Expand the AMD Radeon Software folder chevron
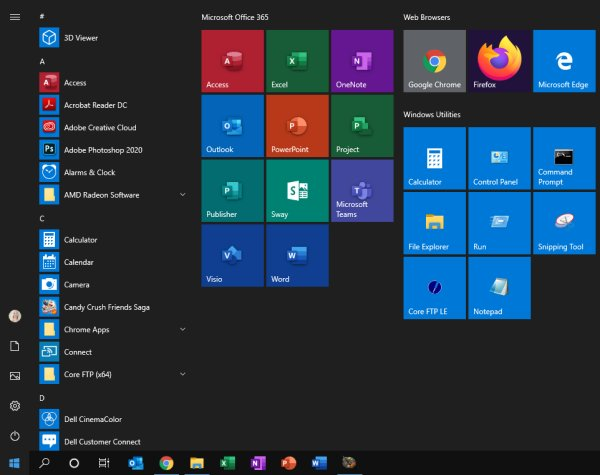Screen dimensions: 600x475 point(183,194)
